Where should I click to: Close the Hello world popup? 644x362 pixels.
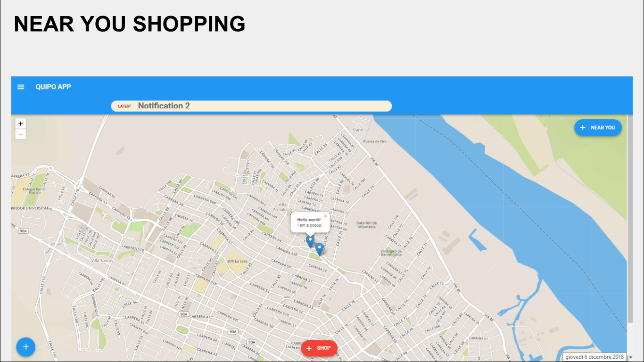pyautogui.click(x=325, y=216)
